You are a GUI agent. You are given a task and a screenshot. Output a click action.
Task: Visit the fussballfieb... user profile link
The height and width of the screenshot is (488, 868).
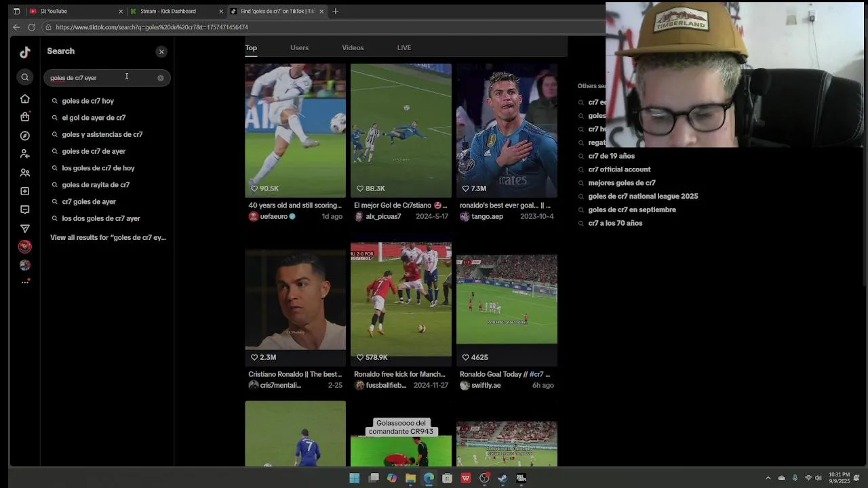[386, 386]
